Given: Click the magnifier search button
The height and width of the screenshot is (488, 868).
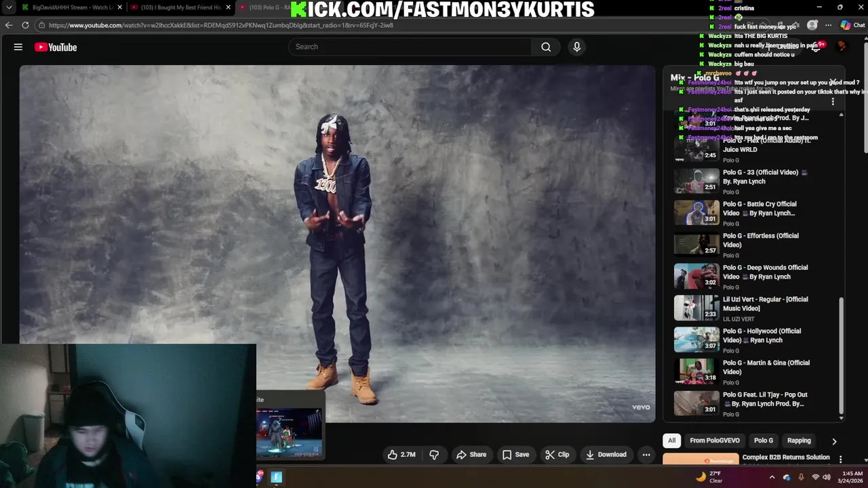Looking at the screenshot, I should (546, 47).
